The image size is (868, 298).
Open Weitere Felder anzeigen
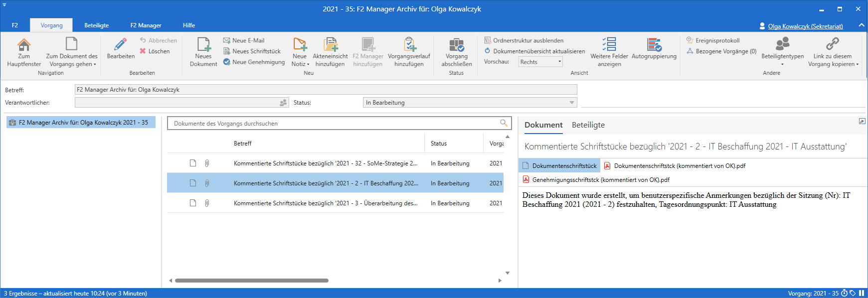pyautogui.click(x=609, y=45)
